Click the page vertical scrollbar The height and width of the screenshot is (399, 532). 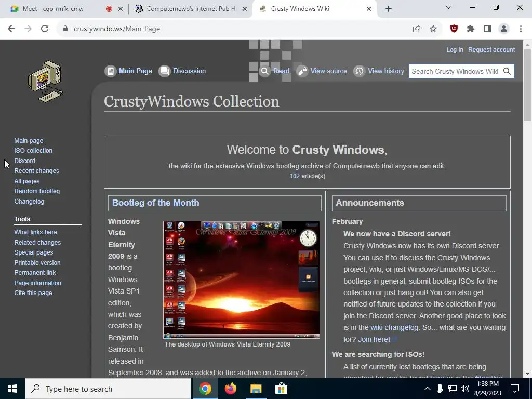click(527, 85)
